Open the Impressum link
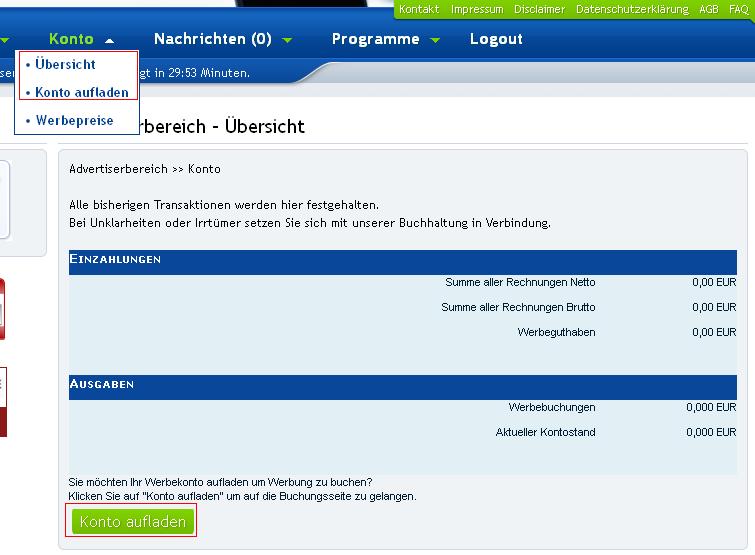The height and width of the screenshot is (555, 755). click(477, 9)
